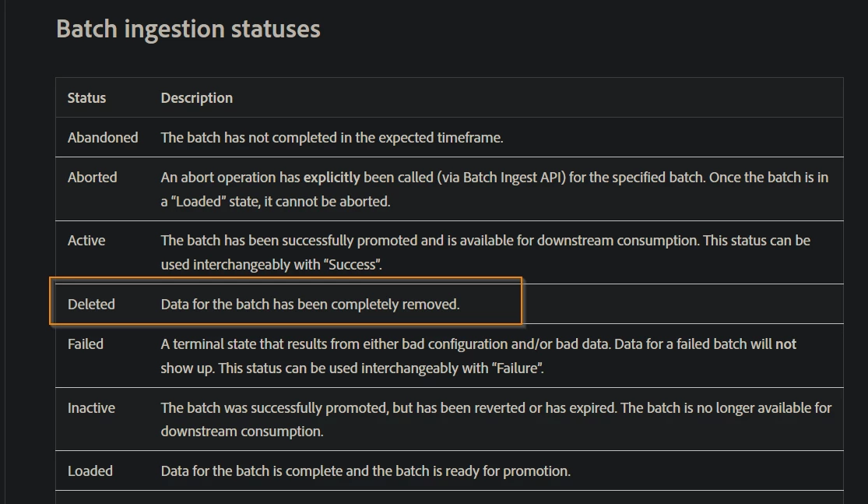Click the bold word 'not' in Failed description
The height and width of the screenshot is (504, 868).
tap(785, 344)
